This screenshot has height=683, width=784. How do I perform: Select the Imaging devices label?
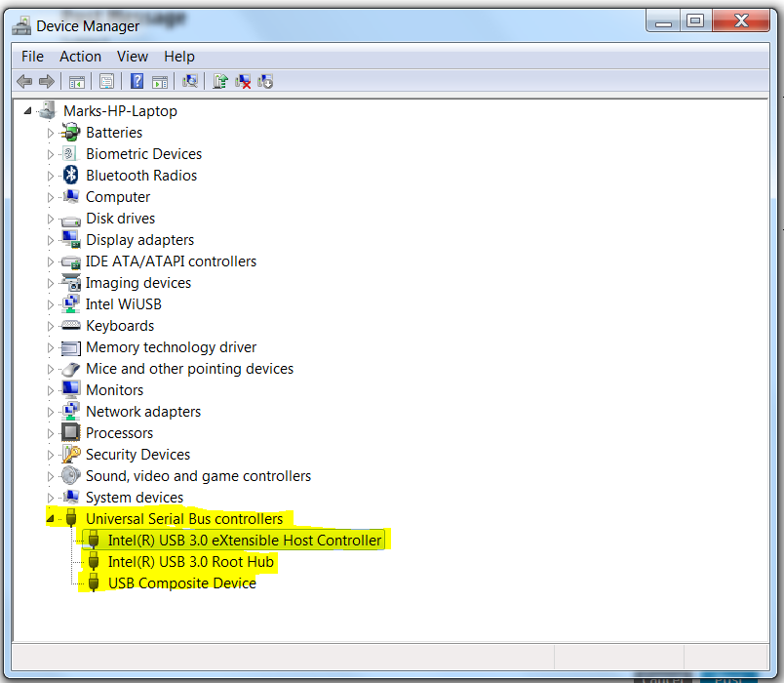[138, 283]
